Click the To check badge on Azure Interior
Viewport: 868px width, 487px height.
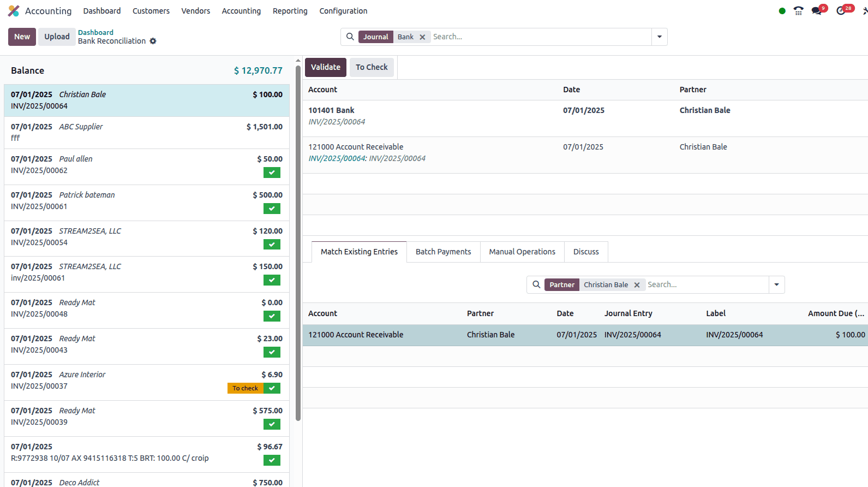coord(245,388)
